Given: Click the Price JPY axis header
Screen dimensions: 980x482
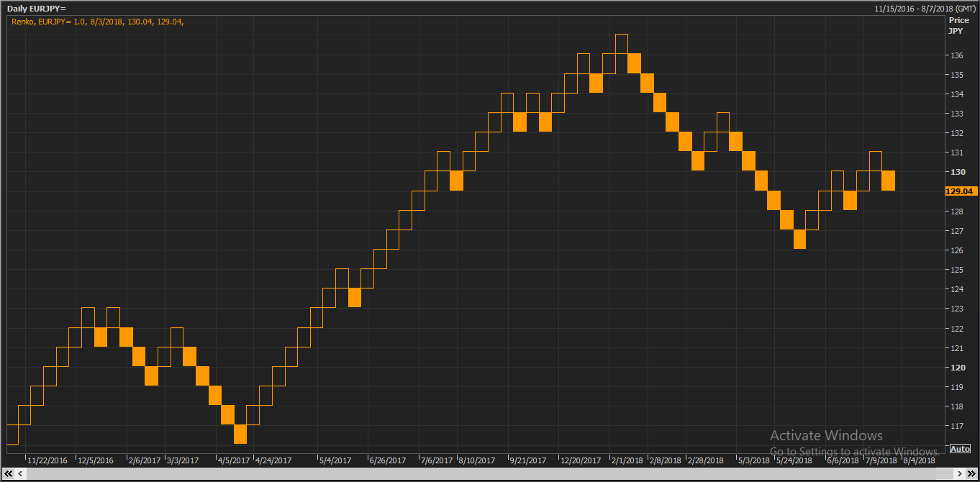Looking at the screenshot, I should point(959,26).
